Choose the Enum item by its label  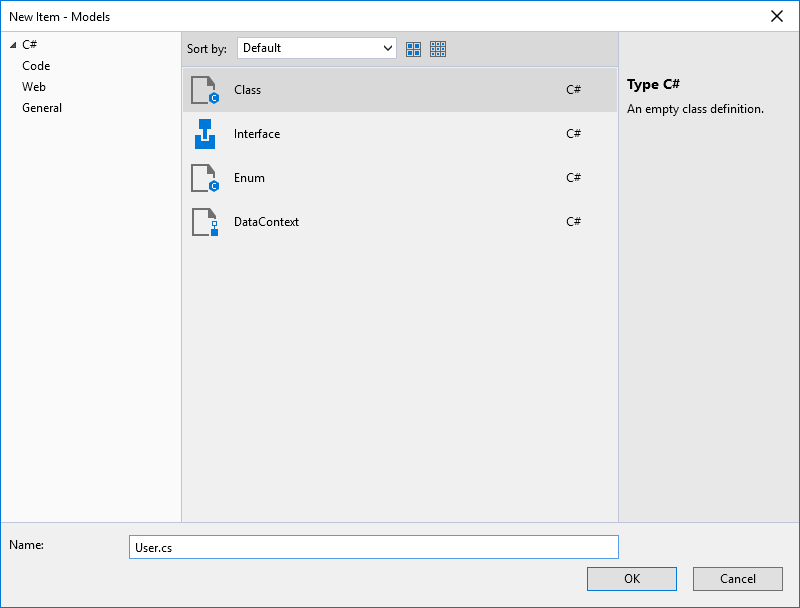(x=249, y=178)
